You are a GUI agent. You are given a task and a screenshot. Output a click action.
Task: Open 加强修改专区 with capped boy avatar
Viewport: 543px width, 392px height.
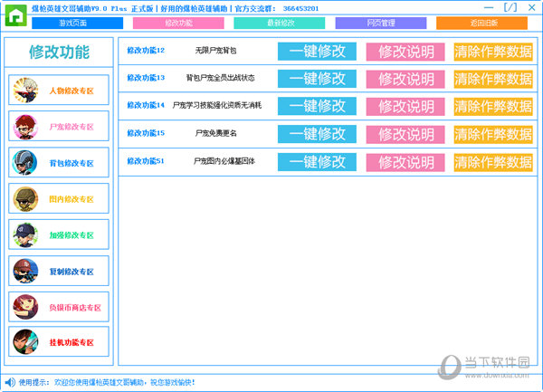59,234
